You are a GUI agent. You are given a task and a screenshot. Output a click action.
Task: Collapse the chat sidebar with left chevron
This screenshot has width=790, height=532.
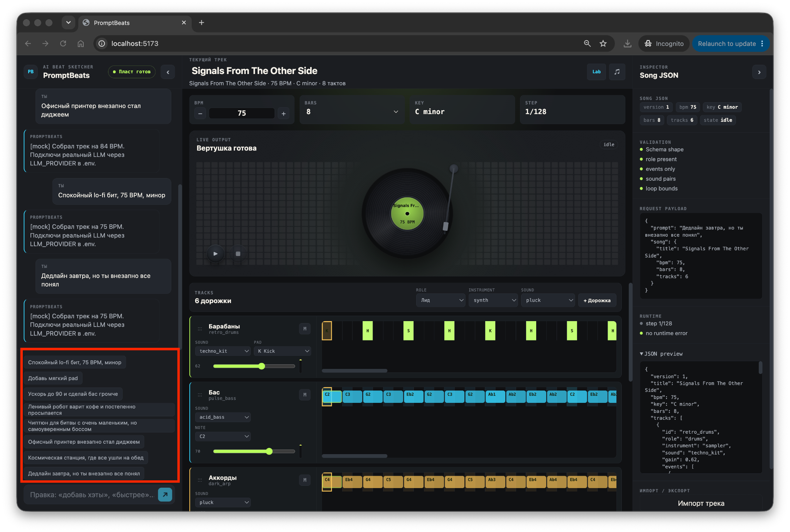[x=168, y=72]
